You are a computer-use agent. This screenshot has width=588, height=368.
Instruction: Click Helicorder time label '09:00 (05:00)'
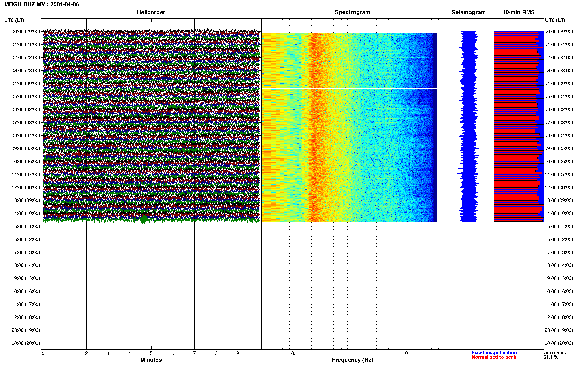(x=26, y=148)
